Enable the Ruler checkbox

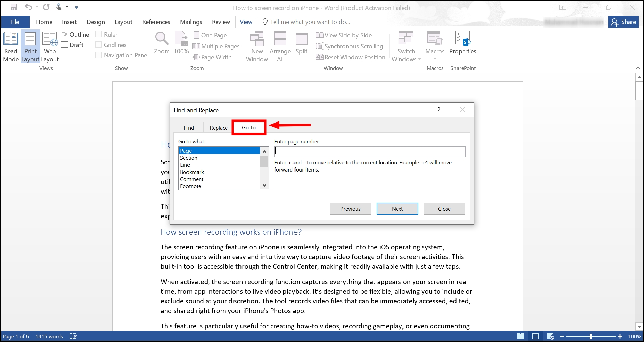(99, 34)
